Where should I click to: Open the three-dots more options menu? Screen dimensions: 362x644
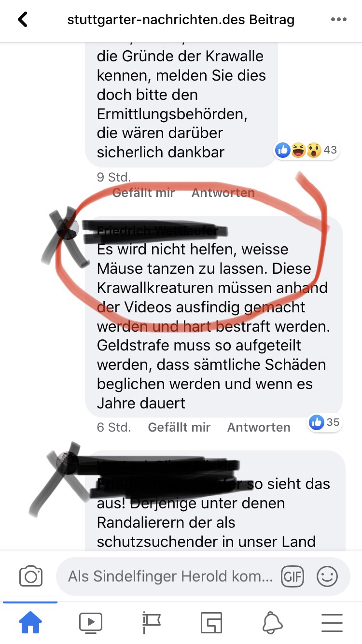(339, 20)
